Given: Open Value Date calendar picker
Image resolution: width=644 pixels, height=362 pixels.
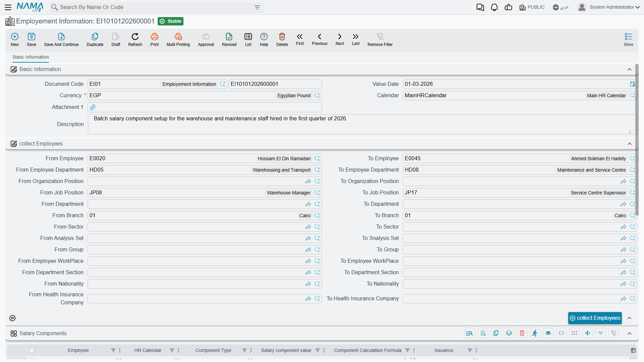Looking at the screenshot, I should coord(632,84).
